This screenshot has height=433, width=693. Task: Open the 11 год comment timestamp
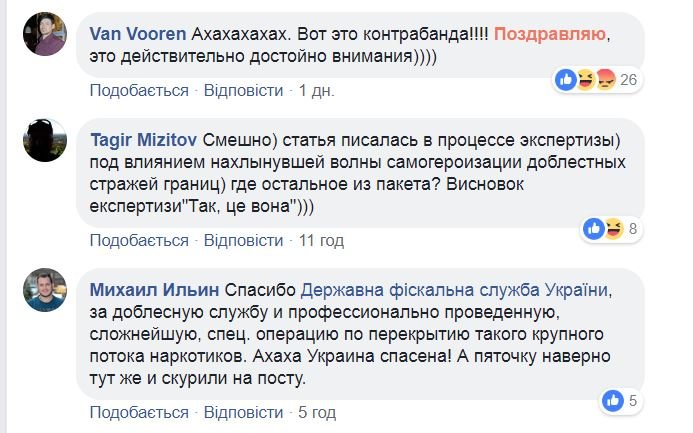pos(321,240)
